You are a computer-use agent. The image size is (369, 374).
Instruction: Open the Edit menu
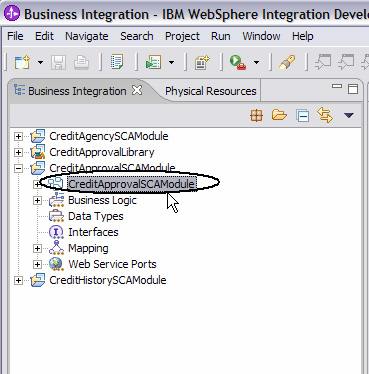44,36
